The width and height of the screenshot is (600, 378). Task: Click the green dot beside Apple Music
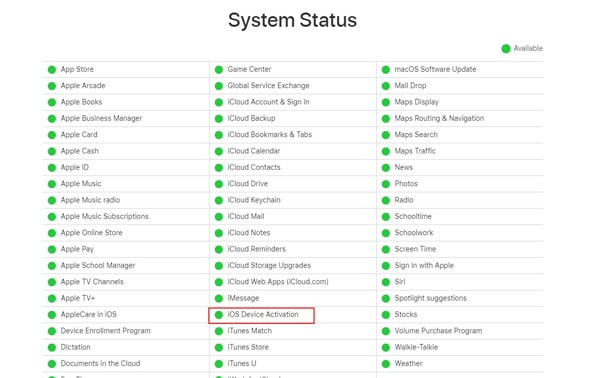[52, 184]
